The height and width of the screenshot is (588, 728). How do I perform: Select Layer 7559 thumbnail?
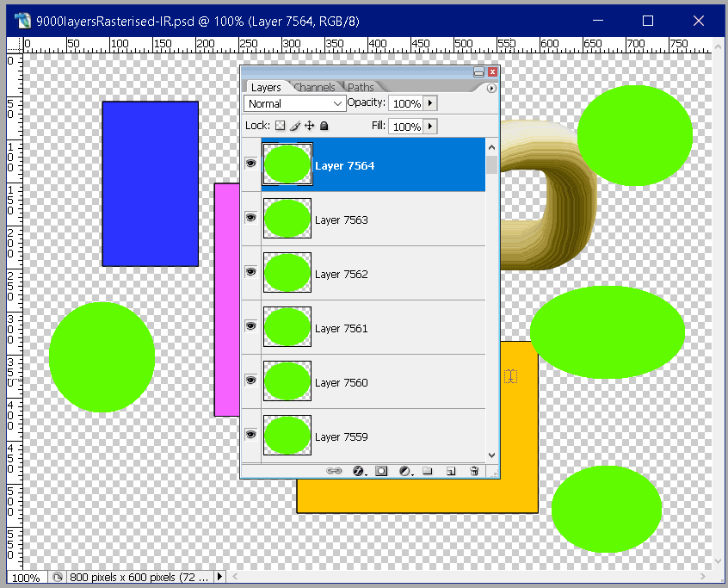pos(287,436)
